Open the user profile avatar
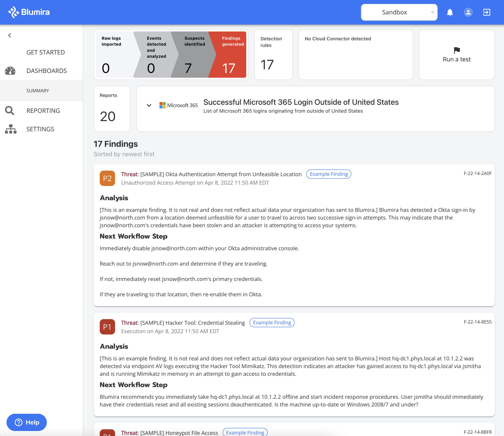 (x=468, y=12)
